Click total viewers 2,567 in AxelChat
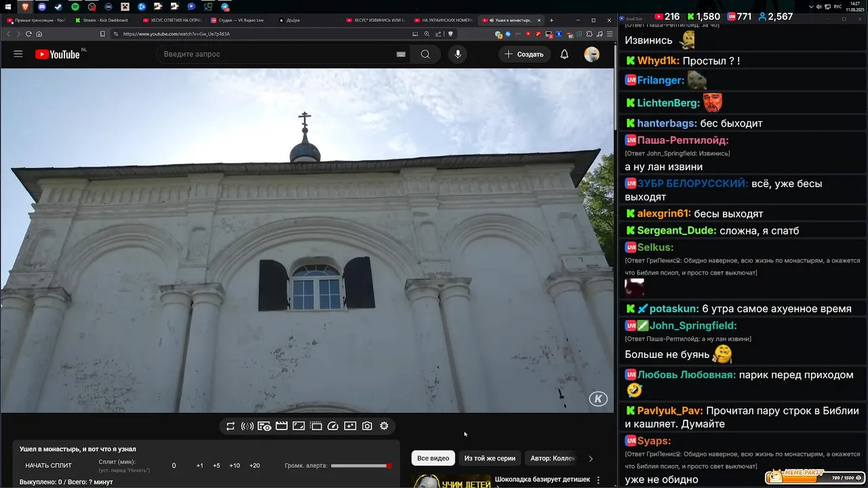The height and width of the screenshot is (488, 868). point(776,17)
